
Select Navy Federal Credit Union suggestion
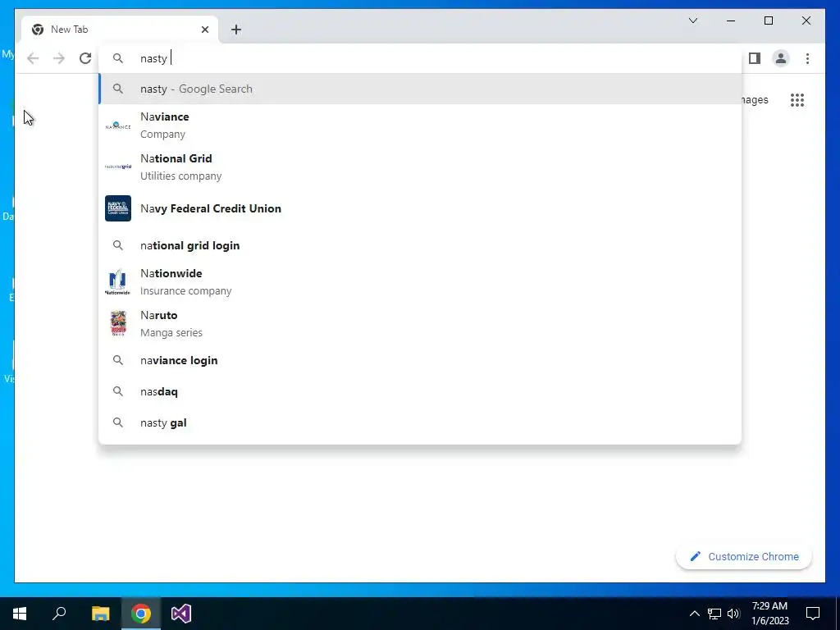pyautogui.click(x=421, y=208)
